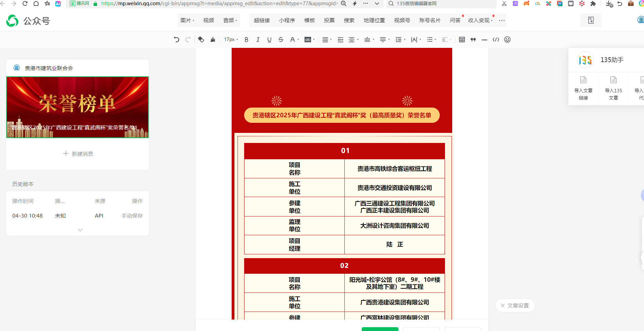Click the 大洲设计咨询集团有限公司 cell

[x=395, y=226]
